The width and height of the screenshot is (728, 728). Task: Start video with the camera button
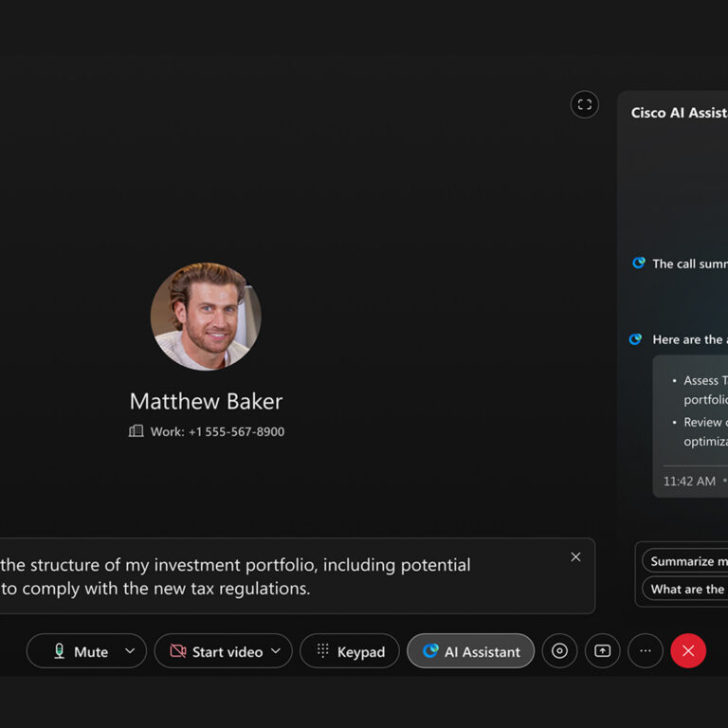[215, 651]
